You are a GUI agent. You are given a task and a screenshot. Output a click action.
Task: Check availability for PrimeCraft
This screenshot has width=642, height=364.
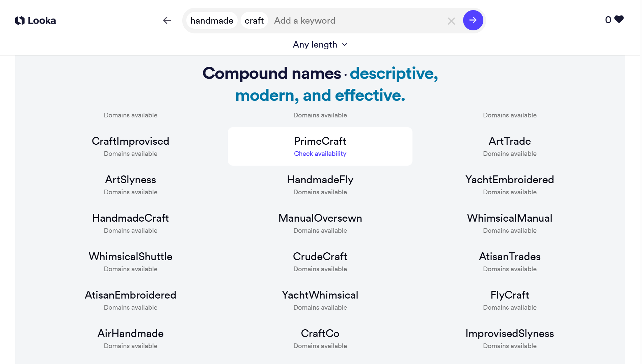320,153
